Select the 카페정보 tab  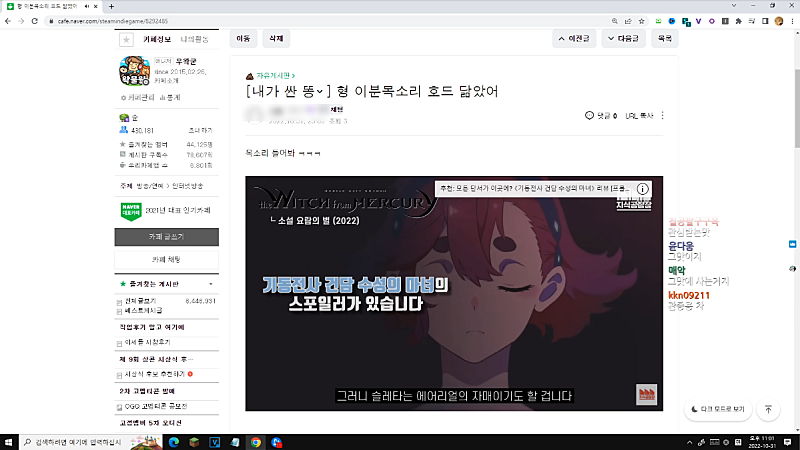point(157,39)
